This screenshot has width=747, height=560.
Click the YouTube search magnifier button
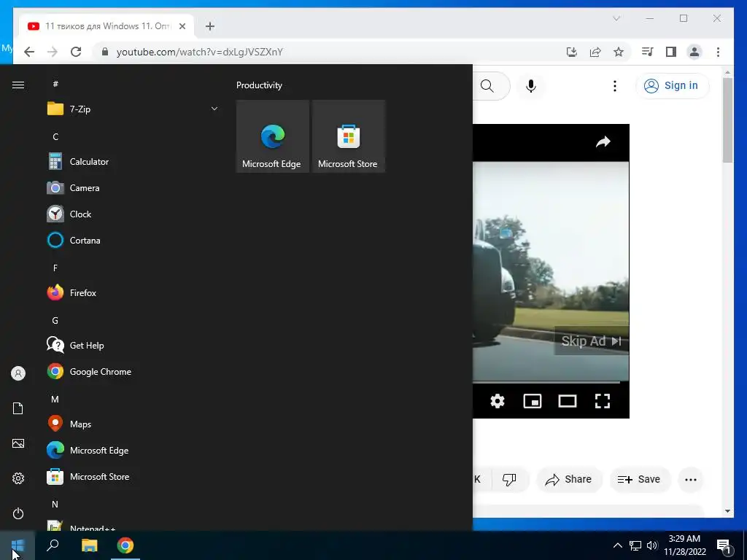coord(487,86)
